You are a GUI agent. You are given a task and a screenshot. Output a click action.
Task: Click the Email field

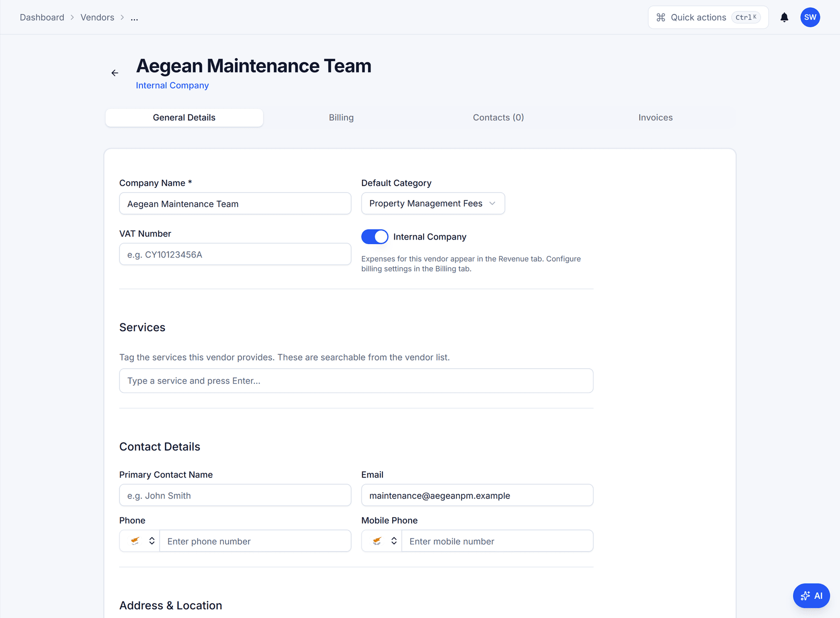click(477, 495)
